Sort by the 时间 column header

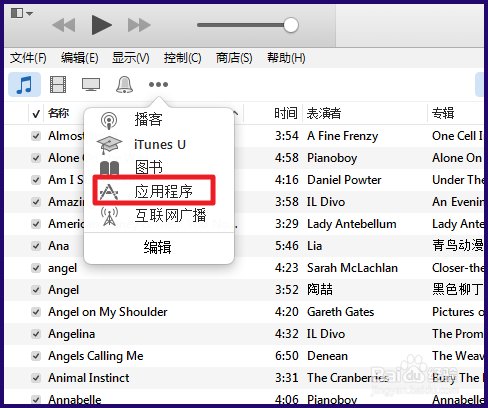286,113
